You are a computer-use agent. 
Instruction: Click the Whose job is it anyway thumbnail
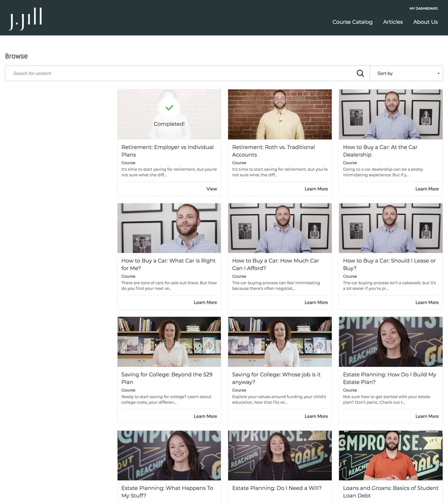[280, 342]
